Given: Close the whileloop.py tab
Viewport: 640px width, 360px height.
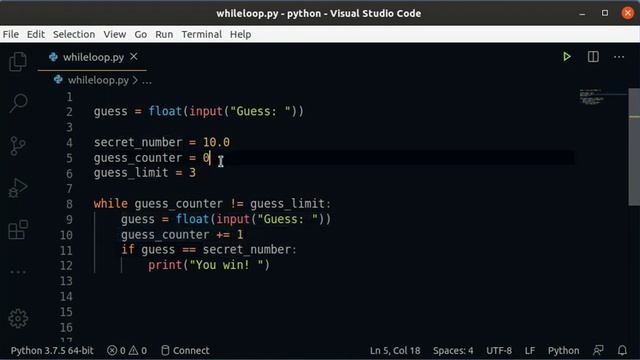Looking at the screenshot, I should [x=134, y=57].
